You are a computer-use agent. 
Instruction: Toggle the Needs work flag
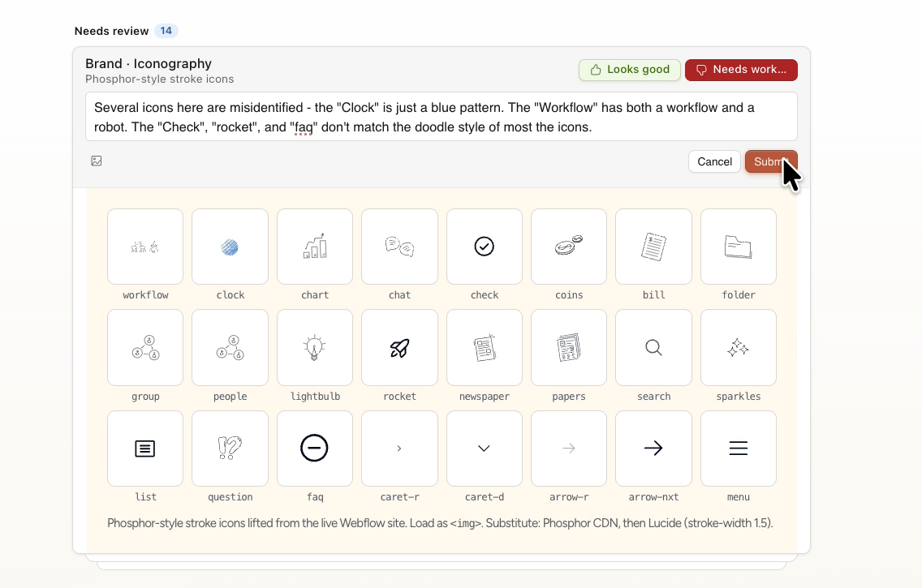[741, 70]
